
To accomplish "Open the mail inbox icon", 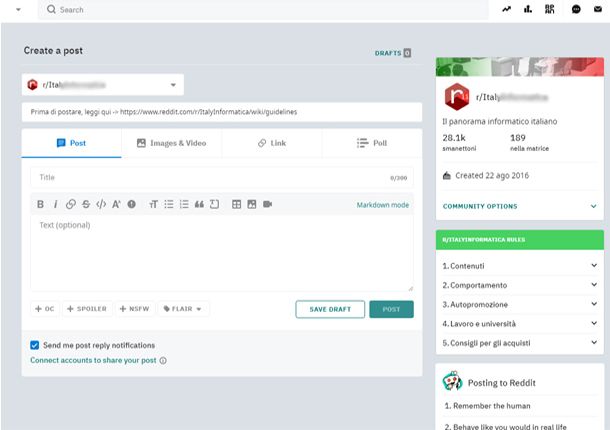I will 598,9.
